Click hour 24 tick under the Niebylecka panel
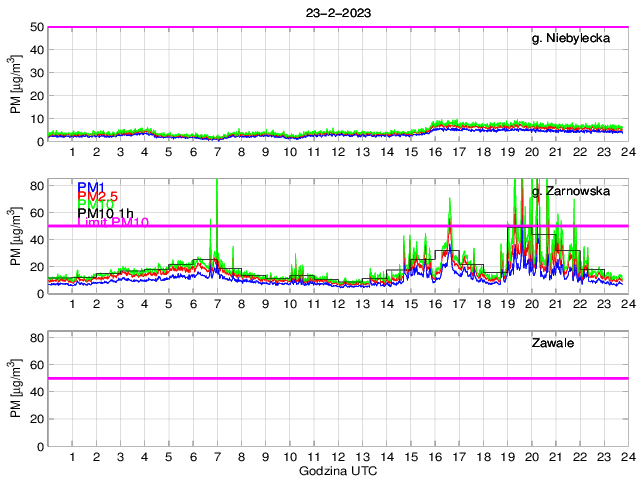Viewport: 640px width, 480px height. click(627, 152)
